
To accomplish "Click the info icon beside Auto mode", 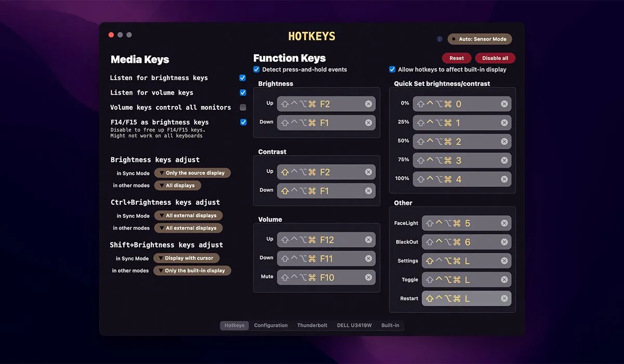I will [439, 39].
